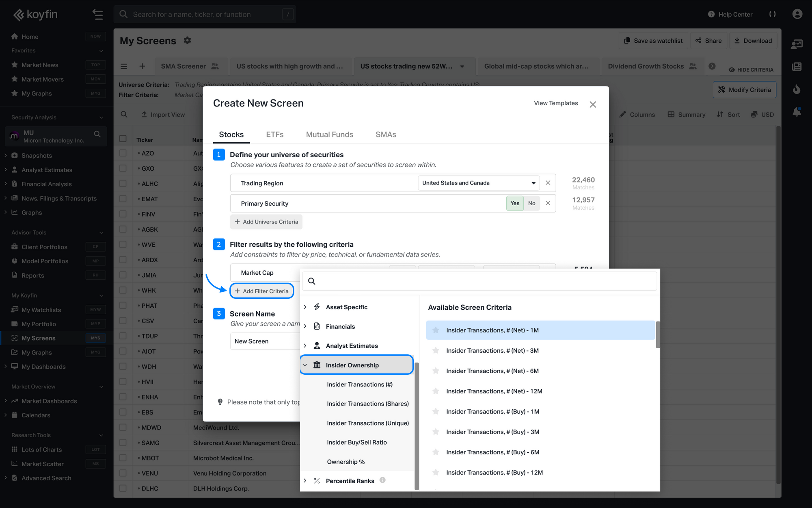Check the ALHC row checkbox
Image resolution: width=812 pixels, height=508 pixels.
click(x=123, y=184)
